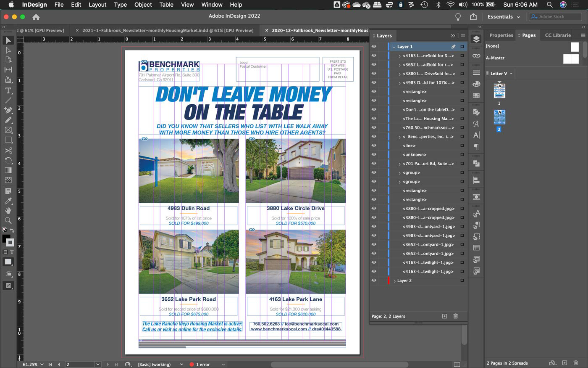Click the 1 error preflight status
The width and height of the screenshot is (588, 368).
click(x=199, y=364)
